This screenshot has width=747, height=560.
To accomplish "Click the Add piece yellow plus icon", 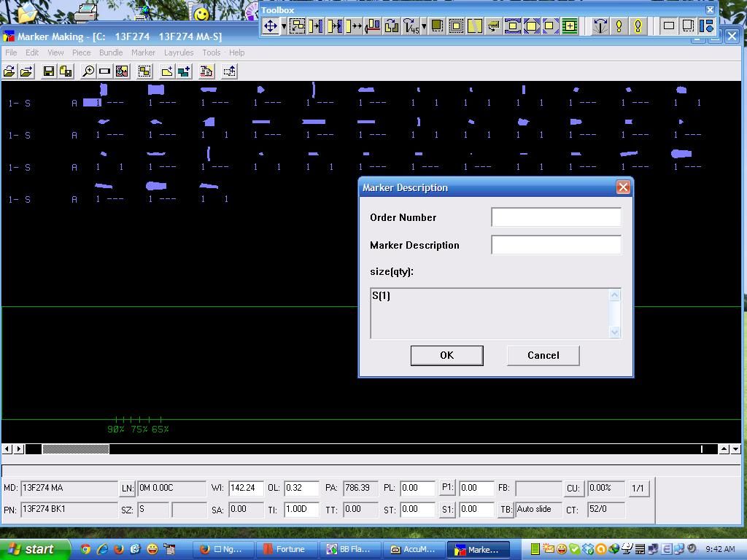I will tap(167, 71).
